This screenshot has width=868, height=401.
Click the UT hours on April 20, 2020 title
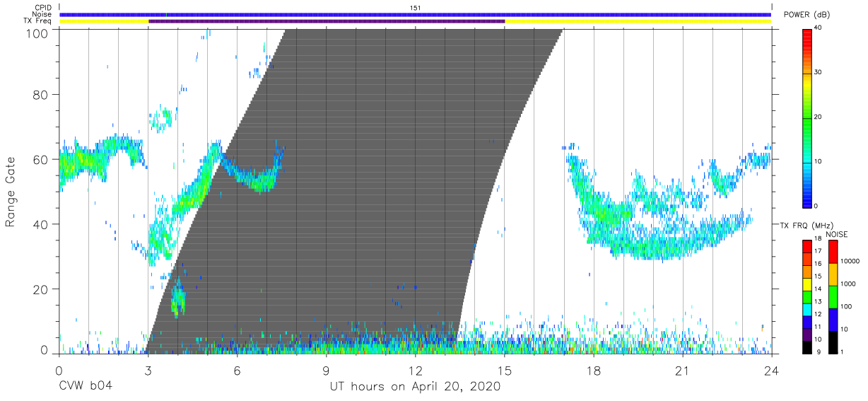click(x=415, y=387)
